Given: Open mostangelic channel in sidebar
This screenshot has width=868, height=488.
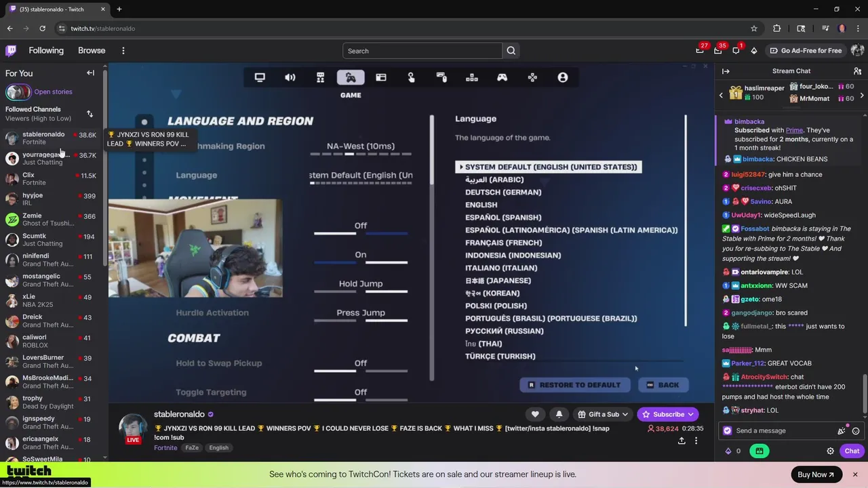Looking at the screenshot, I should pos(52,281).
